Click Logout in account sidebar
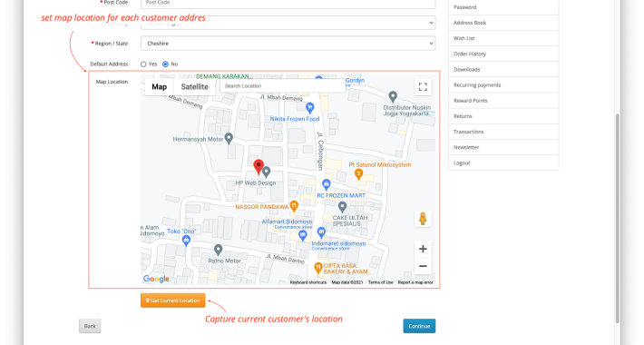This screenshot has height=345, width=644. click(503, 163)
